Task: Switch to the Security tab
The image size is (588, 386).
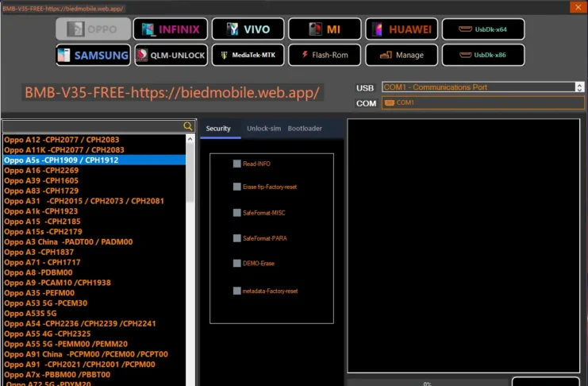Action: click(x=218, y=129)
